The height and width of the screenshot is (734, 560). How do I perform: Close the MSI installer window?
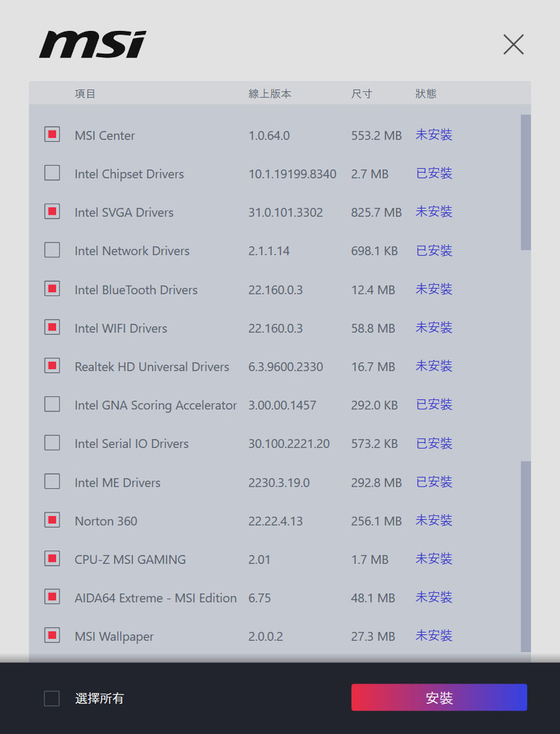[513, 44]
